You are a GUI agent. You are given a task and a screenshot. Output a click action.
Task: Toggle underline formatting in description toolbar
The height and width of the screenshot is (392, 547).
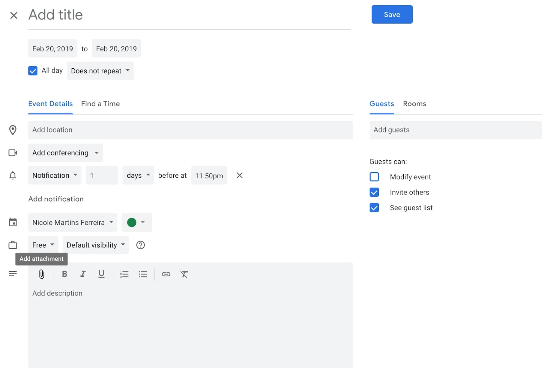[x=101, y=274]
